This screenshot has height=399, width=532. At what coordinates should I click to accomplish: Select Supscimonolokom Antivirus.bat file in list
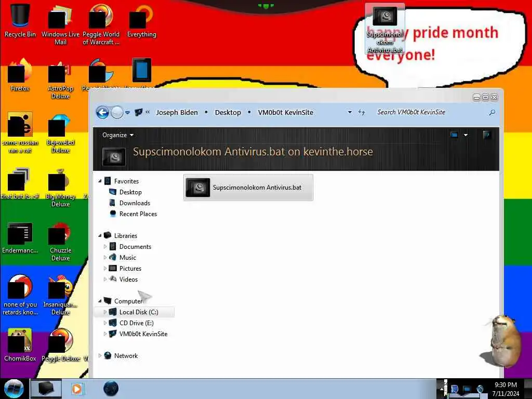coord(248,188)
